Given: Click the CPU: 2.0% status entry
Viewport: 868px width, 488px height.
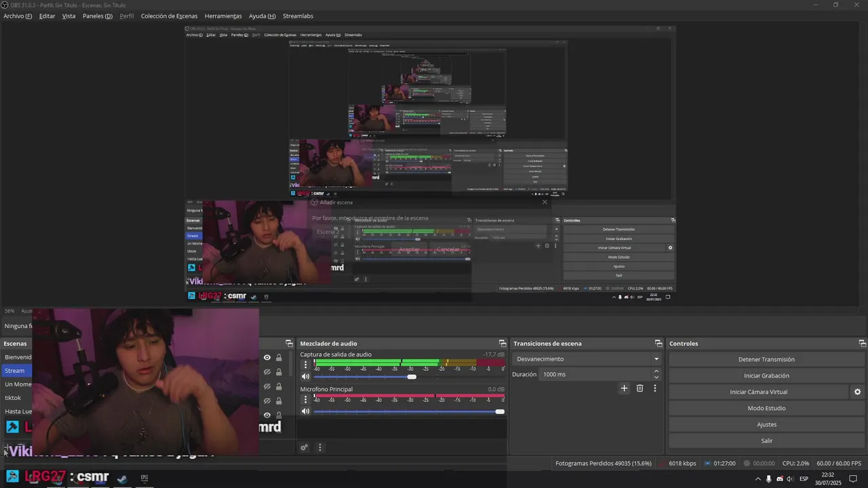Looking at the screenshot, I should pyautogui.click(x=795, y=464).
